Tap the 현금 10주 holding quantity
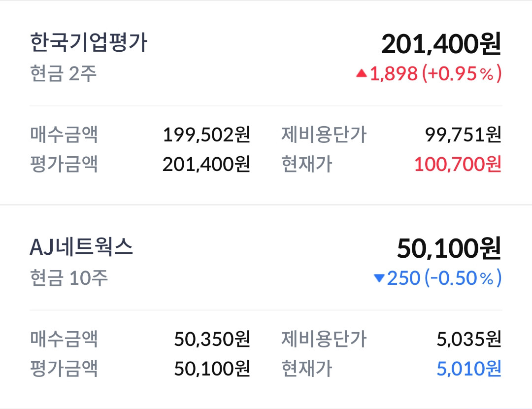Viewport: 532px width, 409px height. (x=68, y=278)
